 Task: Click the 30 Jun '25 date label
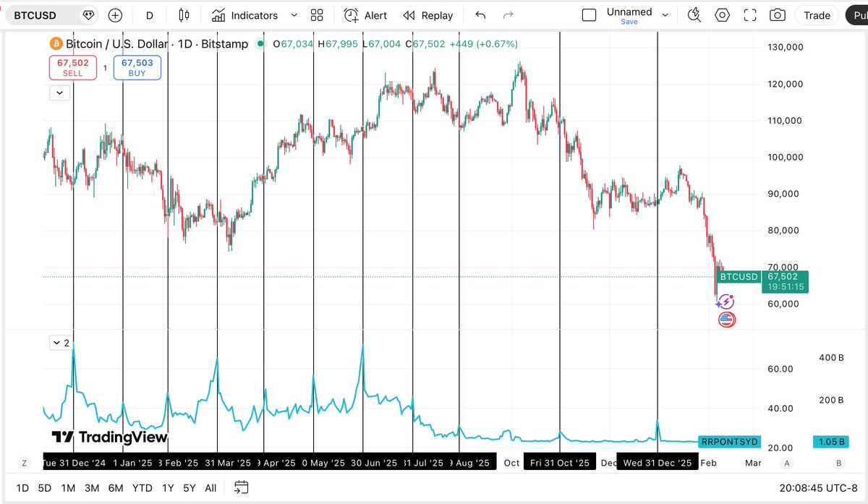click(x=373, y=463)
